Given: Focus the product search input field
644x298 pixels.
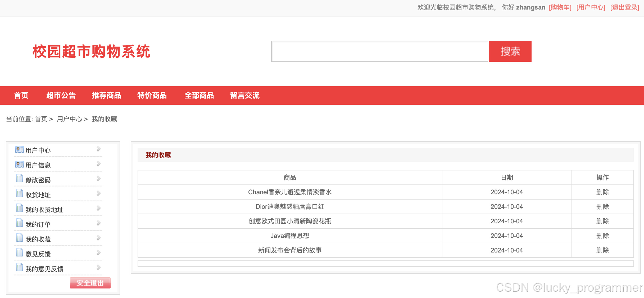Looking at the screenshot, I should 379,51.
